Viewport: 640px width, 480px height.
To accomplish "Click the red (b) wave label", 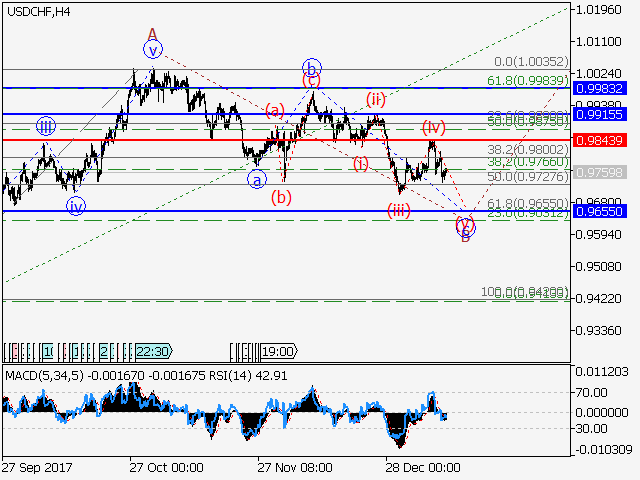I will click(283, 197).
